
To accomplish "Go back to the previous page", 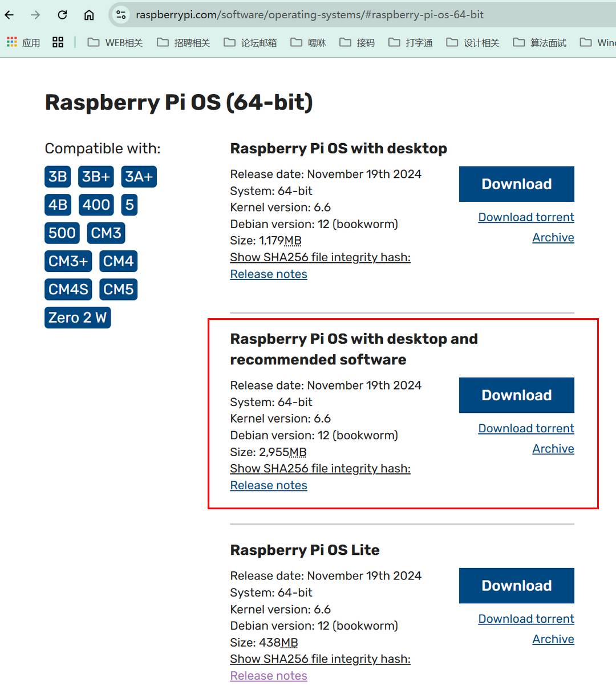I will point(9,15).
